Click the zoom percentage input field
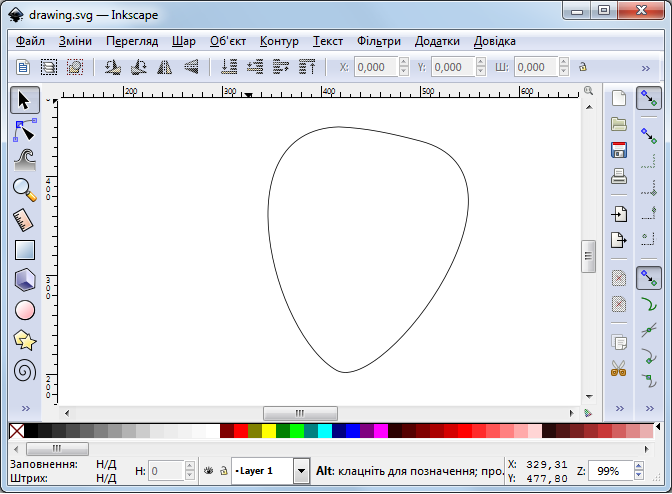 coord(610,470)
